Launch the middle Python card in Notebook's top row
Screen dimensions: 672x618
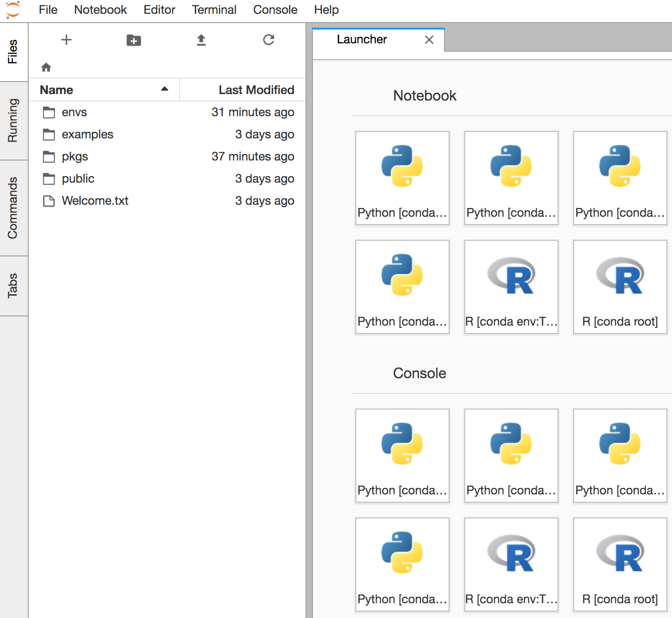pos(511,178)
